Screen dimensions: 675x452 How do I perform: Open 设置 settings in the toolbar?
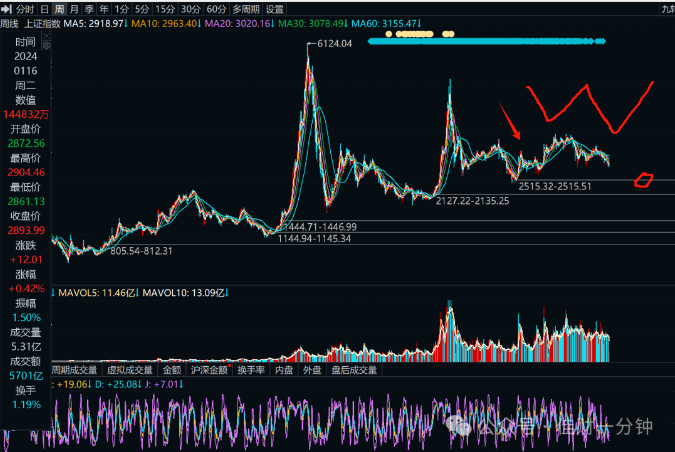[275, 9]
